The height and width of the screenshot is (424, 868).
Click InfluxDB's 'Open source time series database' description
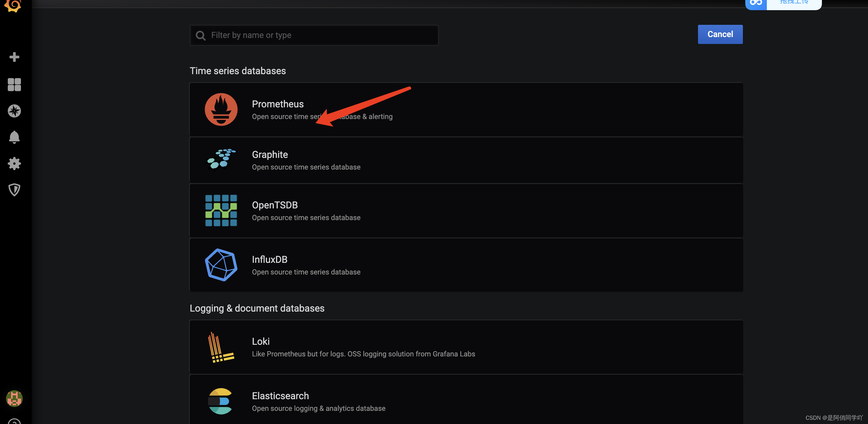(306, 272)
